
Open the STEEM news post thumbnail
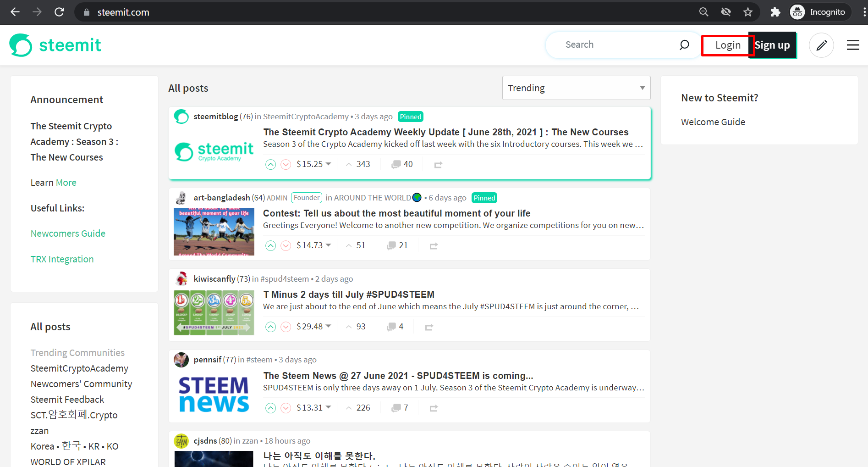pyautogui.click(x=214, y=394)
